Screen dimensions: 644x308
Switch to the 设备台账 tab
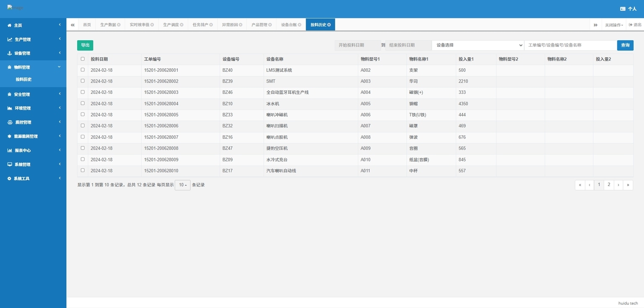[288, 25]
